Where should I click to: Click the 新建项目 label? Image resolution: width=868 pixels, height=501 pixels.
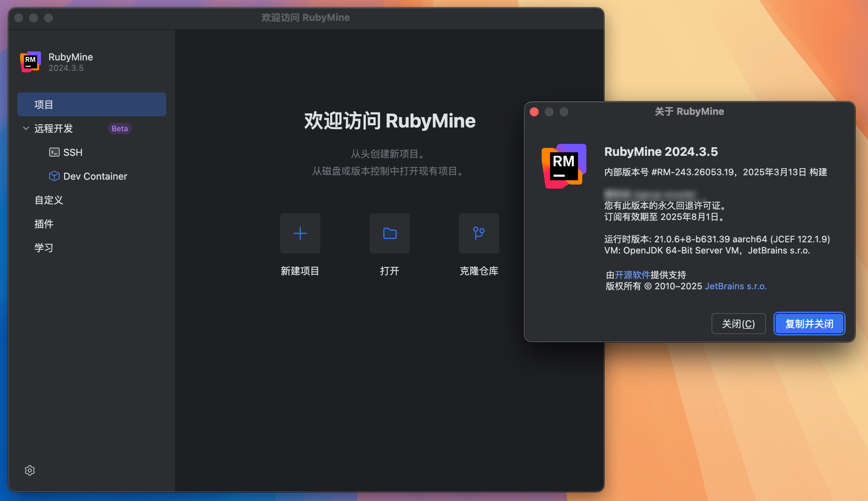tap(300, 271)
